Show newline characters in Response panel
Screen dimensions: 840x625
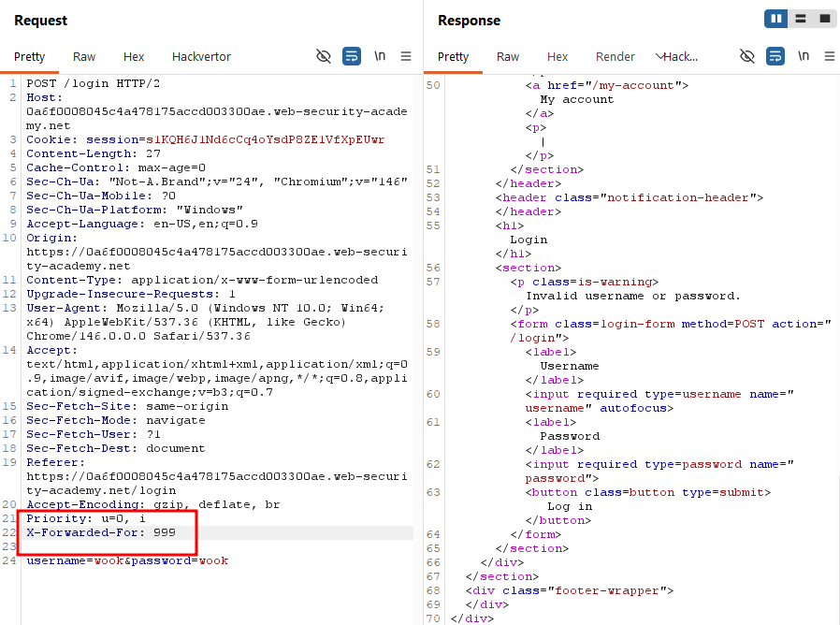[804, 56]
